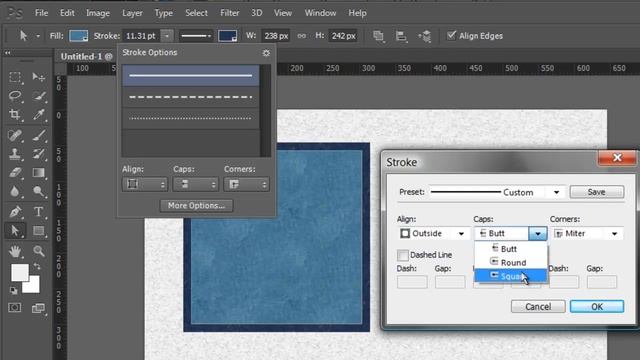Image resolution: width=640 pixels, height=360 pixels.
Task: Open the stroke width dropdown arrow
Action: (x=167, y=36)
